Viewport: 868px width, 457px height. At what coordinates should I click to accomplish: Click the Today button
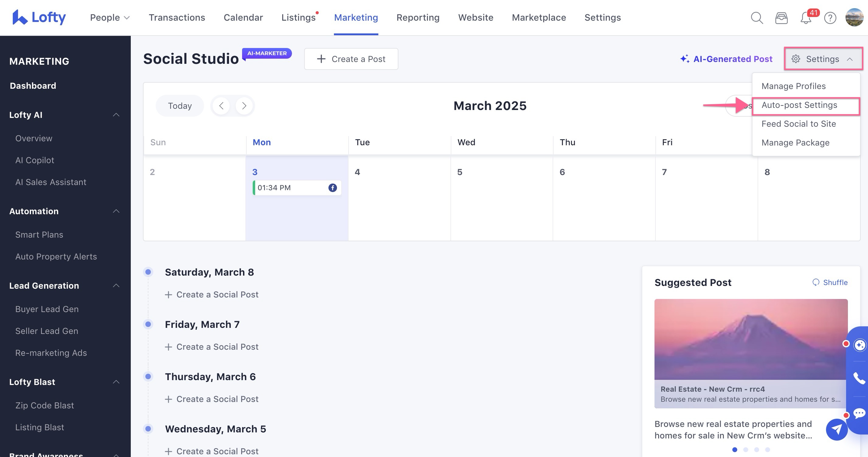[180, 106]
